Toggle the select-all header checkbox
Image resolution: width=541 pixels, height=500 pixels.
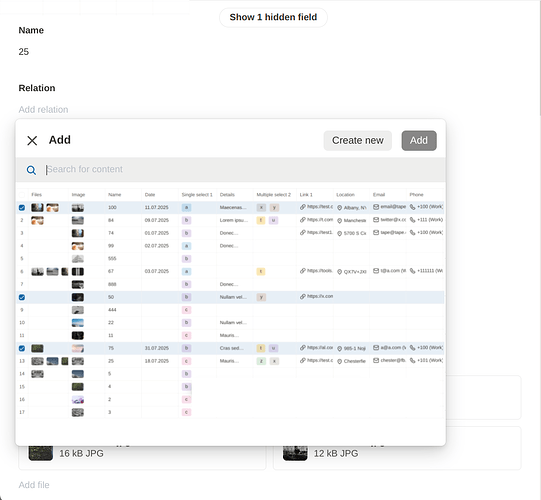(22, 195)
